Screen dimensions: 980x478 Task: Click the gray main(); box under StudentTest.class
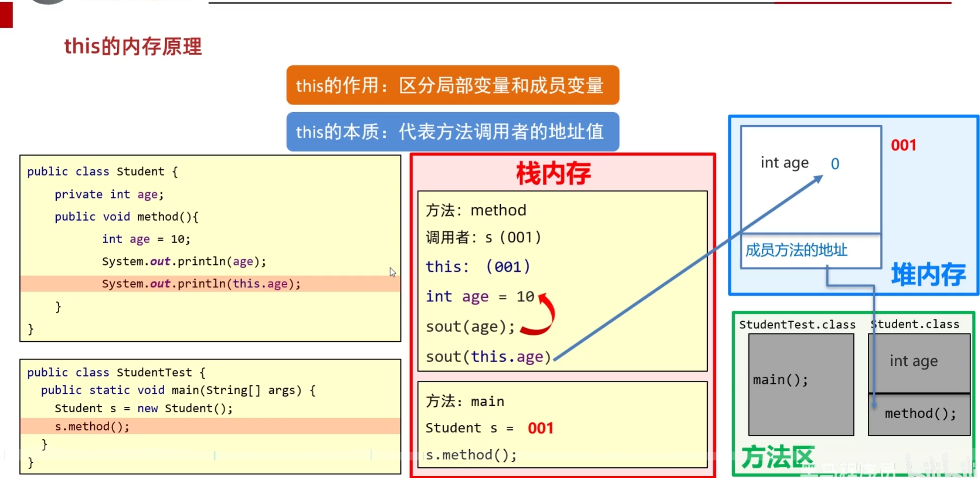click(801, 384)
